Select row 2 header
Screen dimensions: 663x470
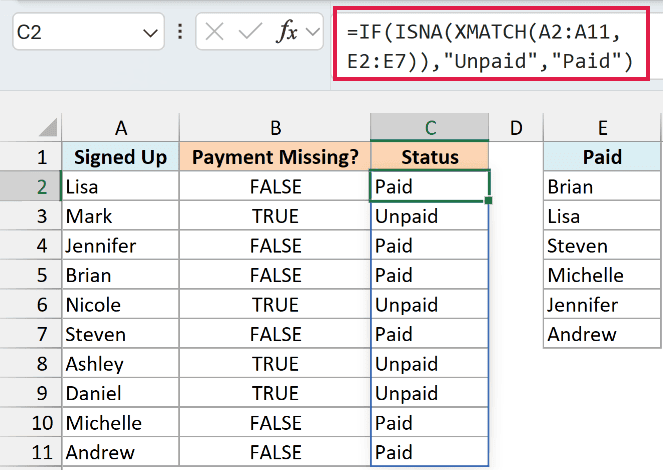click(x=31, y=186)
